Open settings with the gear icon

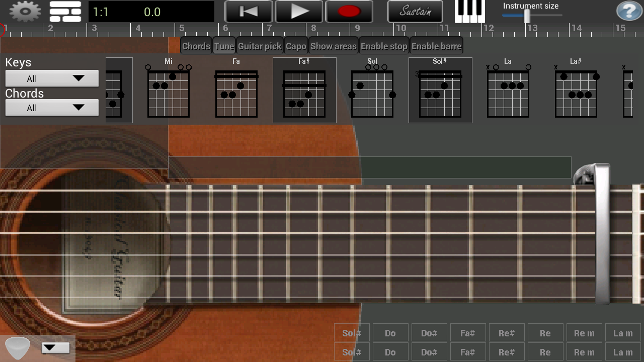[x=25, y=12]
